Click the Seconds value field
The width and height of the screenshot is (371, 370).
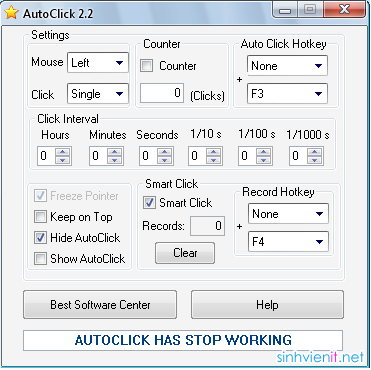(148, 156)
